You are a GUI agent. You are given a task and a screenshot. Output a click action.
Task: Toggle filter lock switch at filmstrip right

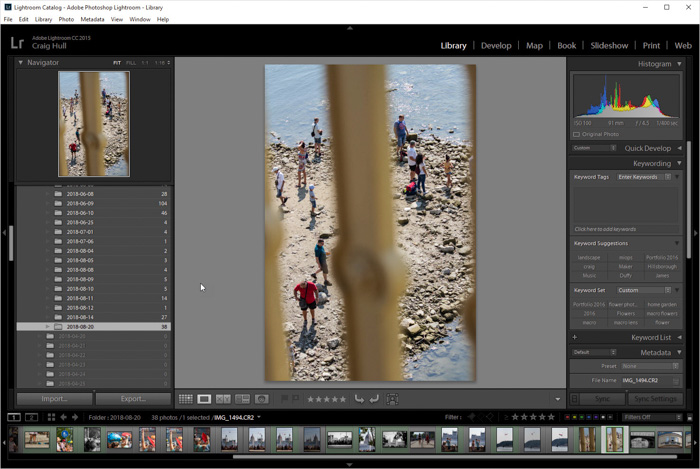[x=689, y=418]
